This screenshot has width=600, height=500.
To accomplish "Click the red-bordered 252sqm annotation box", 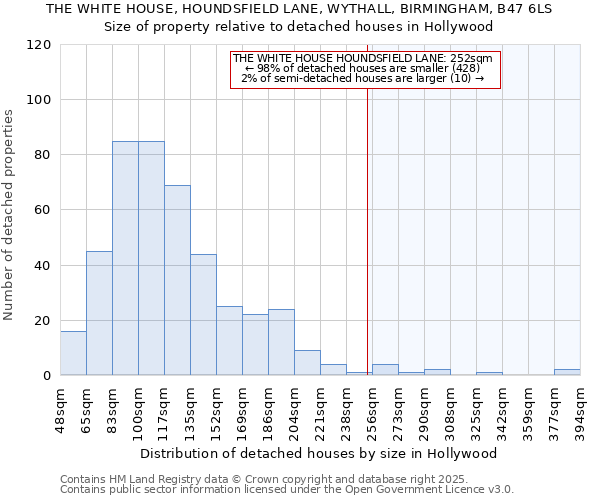I will pos(364,69).
